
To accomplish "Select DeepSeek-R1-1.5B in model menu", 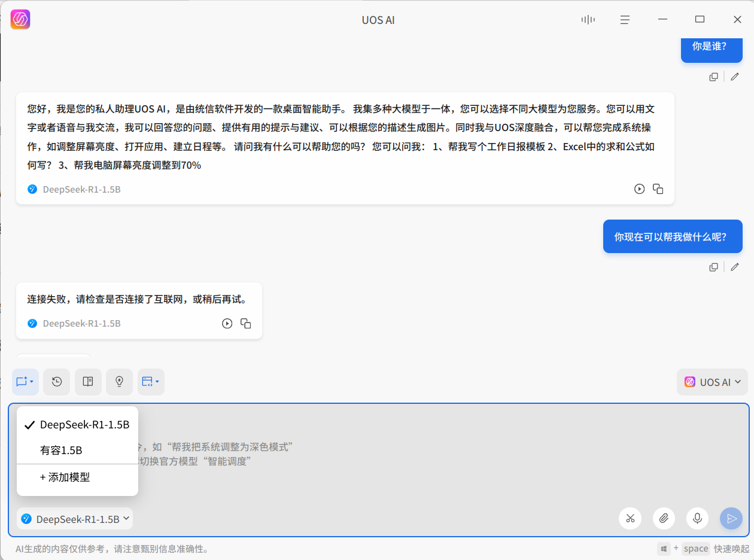I will (x=78, y=425).
